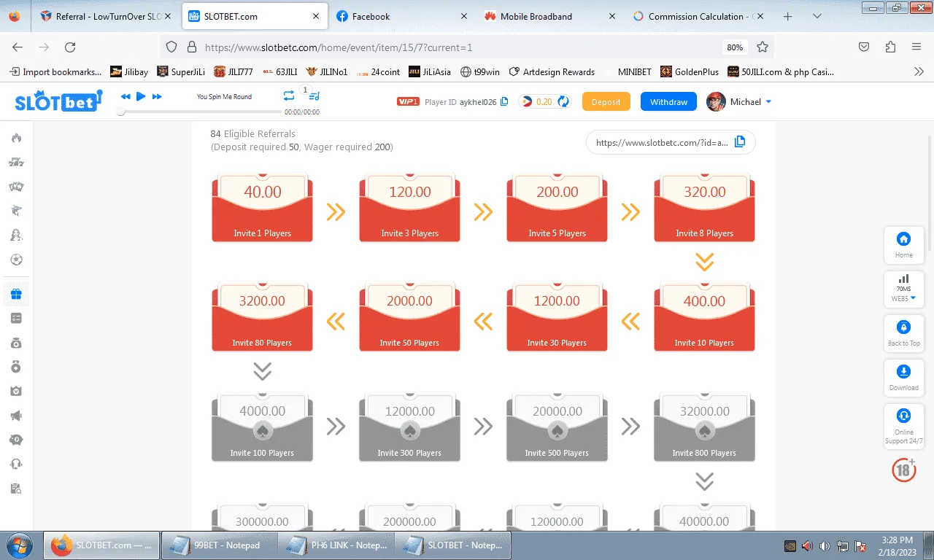Click the 80% zoom level indicator

(x=735, y=47)
